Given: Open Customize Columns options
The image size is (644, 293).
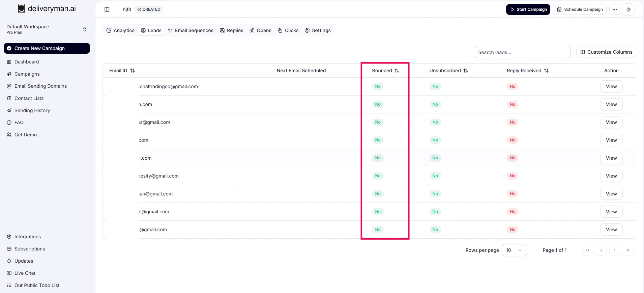Looking at the screenshot, I should [606, 52].
